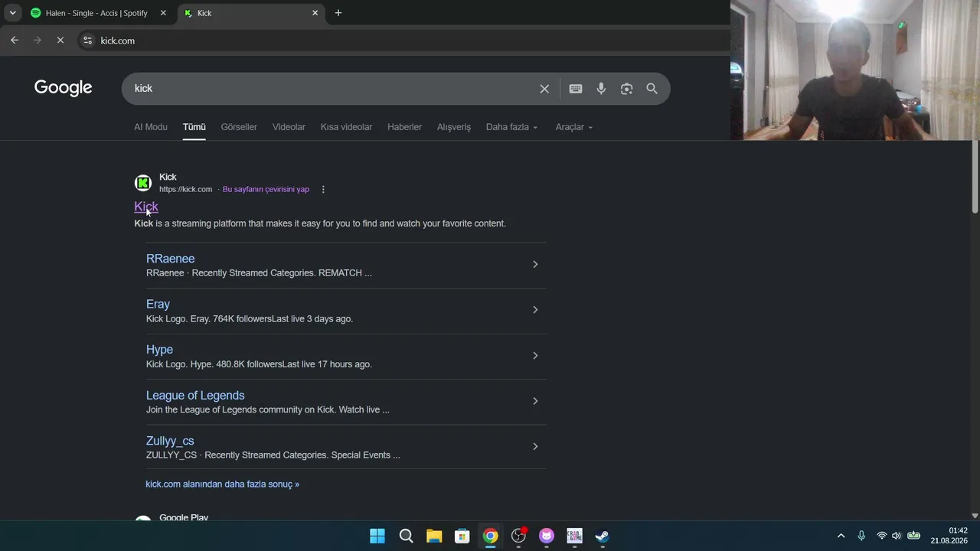Open the RRaenee sitelink
This screenshot has height=551, width=980.
(x=170, y=259)
